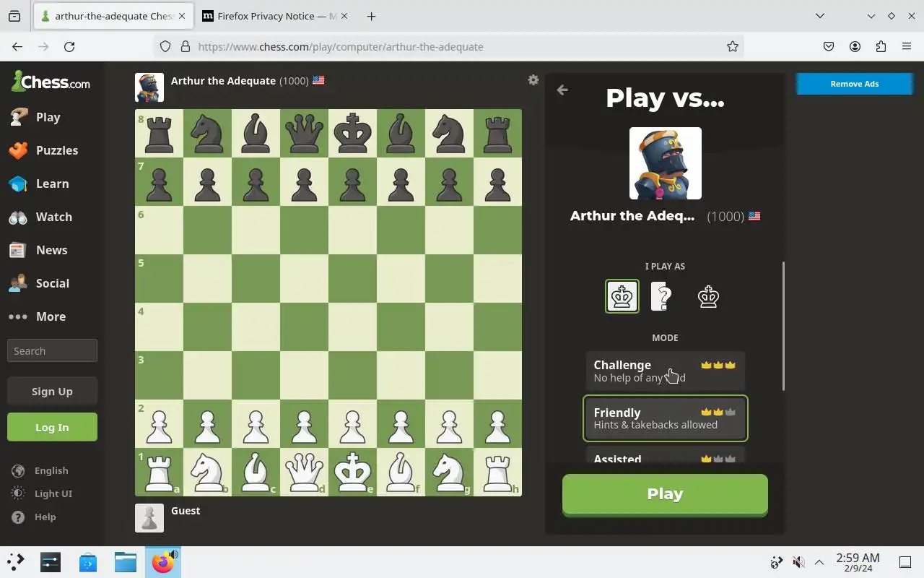The width and height of the screenshot is (924, 578).
Task: Open the file manager in taskbar
Action: 125,562
